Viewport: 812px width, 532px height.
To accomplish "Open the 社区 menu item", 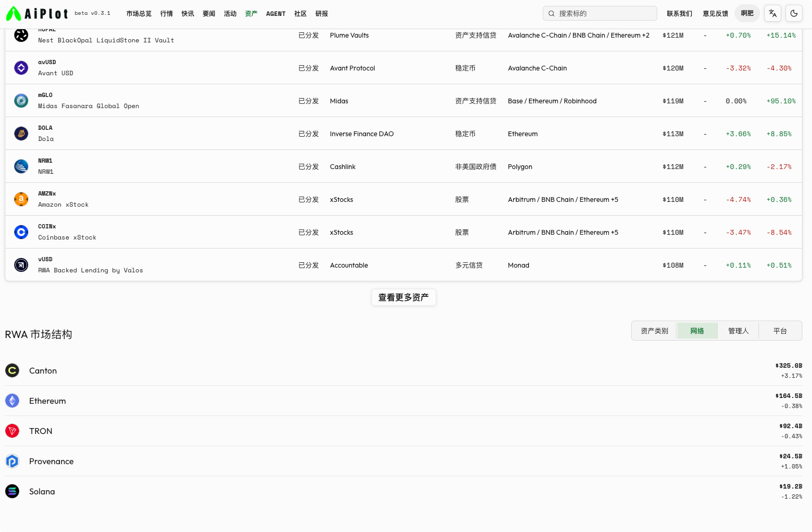I will click(x=301, y=13).
